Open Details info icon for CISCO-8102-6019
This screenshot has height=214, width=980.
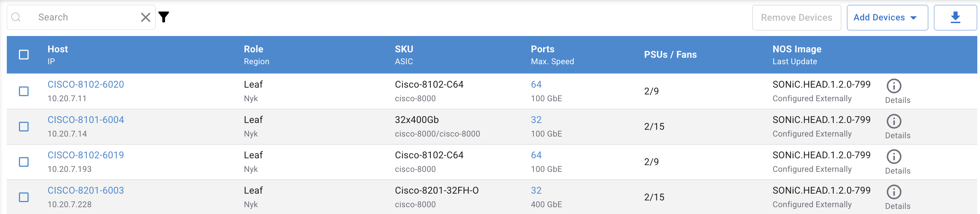click(x=894, y=157)
